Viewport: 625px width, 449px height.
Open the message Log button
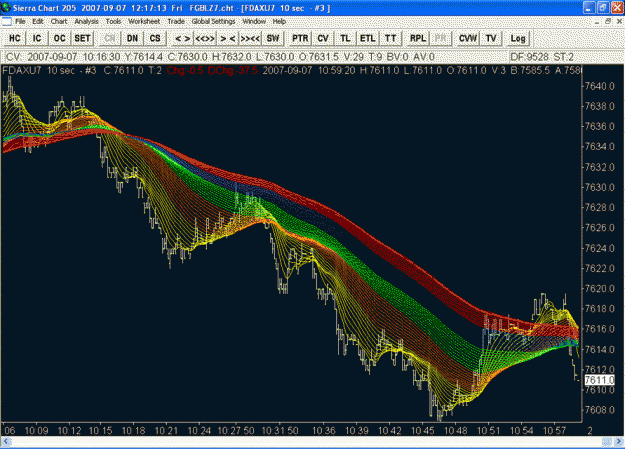click(518, 39)
